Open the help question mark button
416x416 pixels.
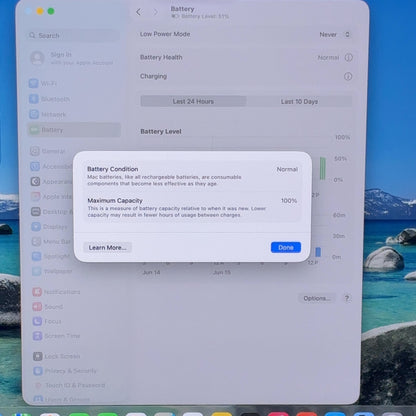point(347,298)
